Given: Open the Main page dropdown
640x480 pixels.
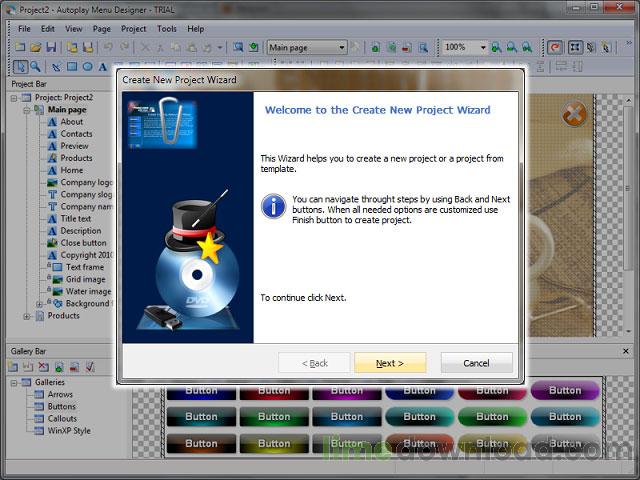Looking at the screenshot, I should pyautogui.click(x=341, y=47).
